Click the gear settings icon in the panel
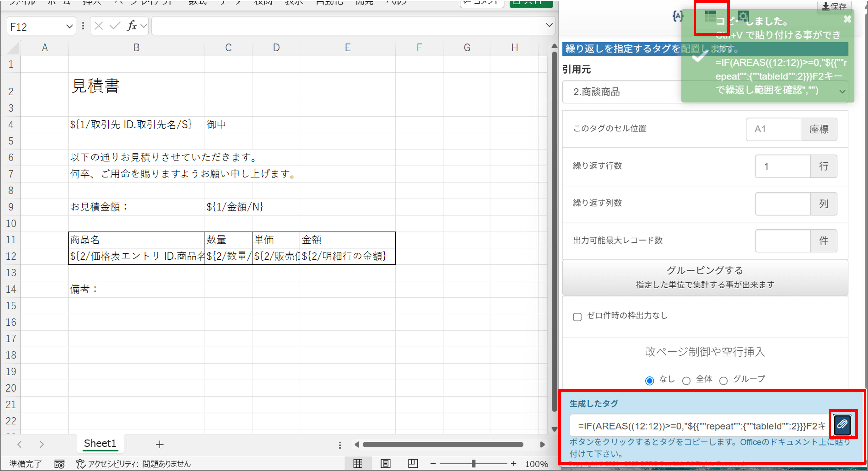The image size is (868, 471). (743, 16)
